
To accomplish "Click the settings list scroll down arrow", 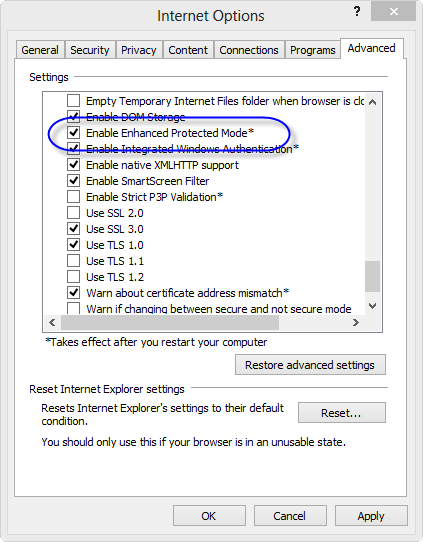I will tap(372, 306).
